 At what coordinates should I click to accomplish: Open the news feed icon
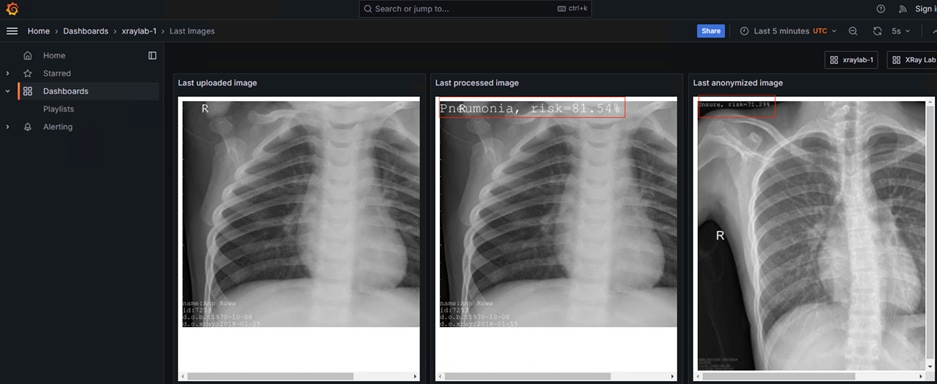[902, 9]
